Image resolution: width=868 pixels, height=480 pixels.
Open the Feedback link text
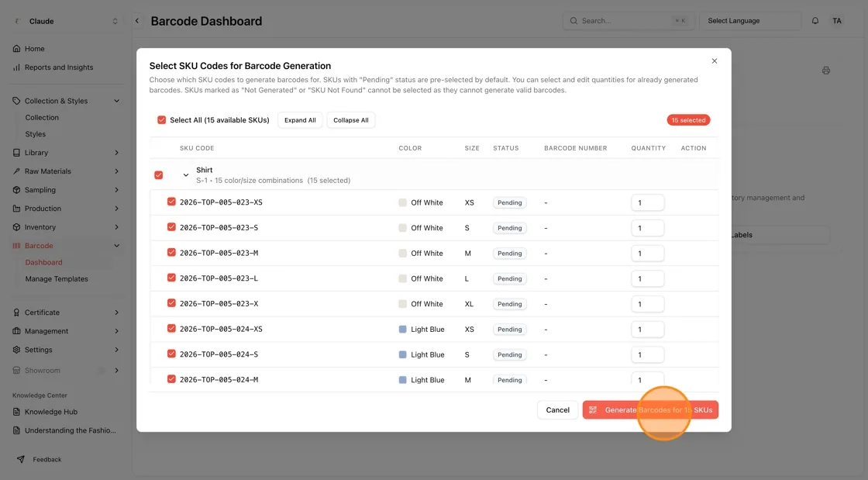pos(47,460)
